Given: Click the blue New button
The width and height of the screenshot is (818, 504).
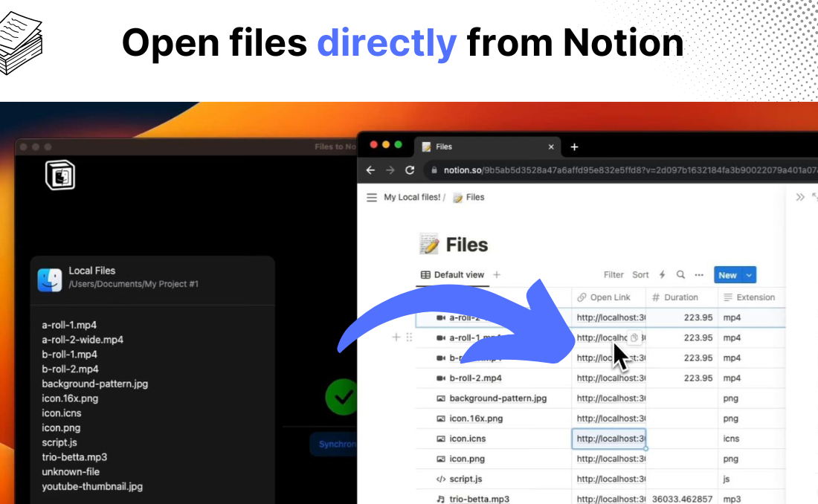Looking at the screenshot, I should pos(728,275).
